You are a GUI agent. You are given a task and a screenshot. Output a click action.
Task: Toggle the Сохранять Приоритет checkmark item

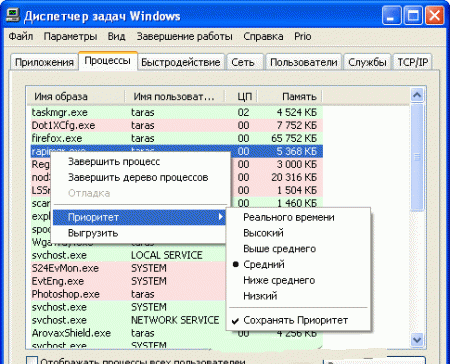(290, 320)
